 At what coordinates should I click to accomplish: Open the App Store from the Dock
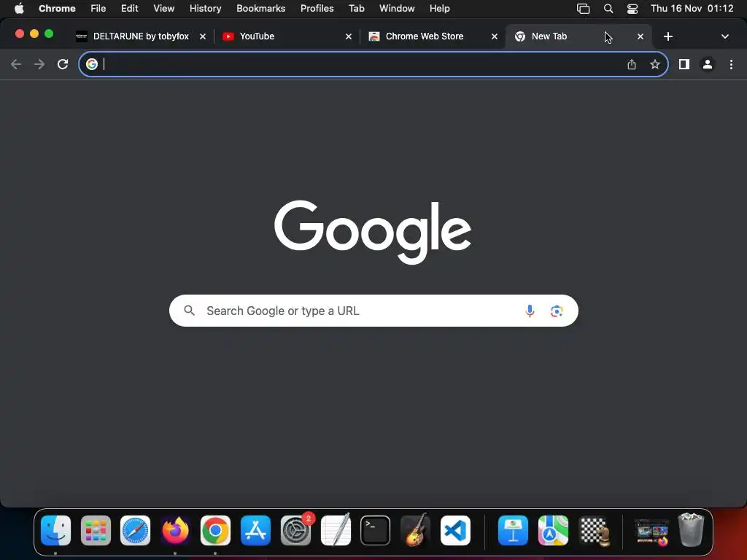pos(255,530)
